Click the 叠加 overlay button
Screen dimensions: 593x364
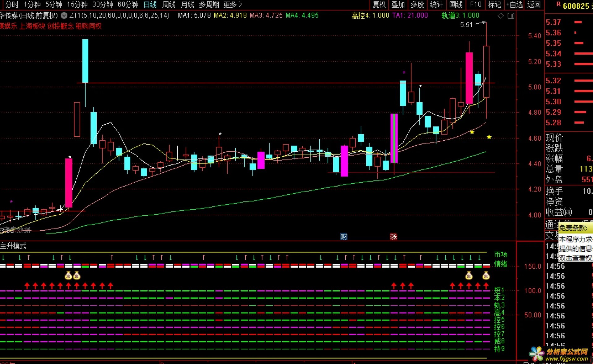[x=398, y=5]
